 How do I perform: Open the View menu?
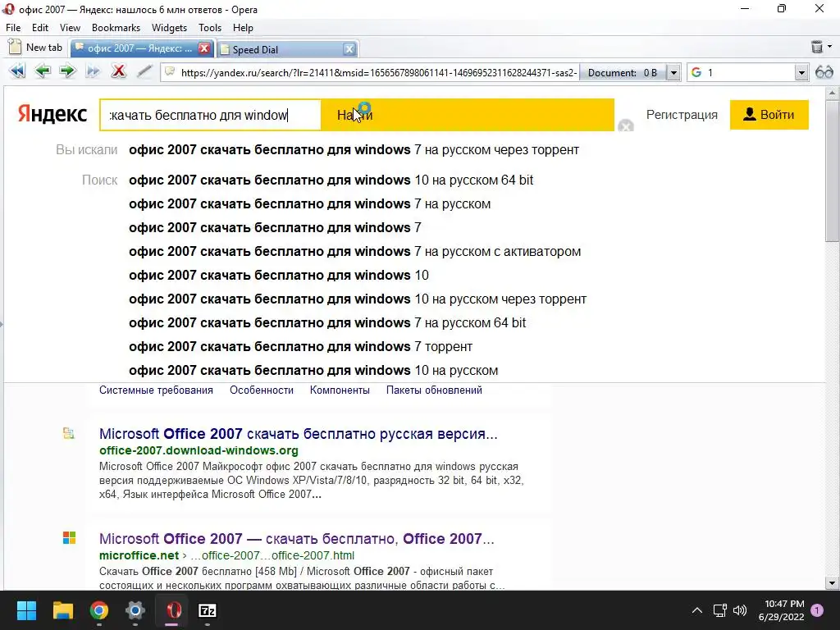point(70,28)
